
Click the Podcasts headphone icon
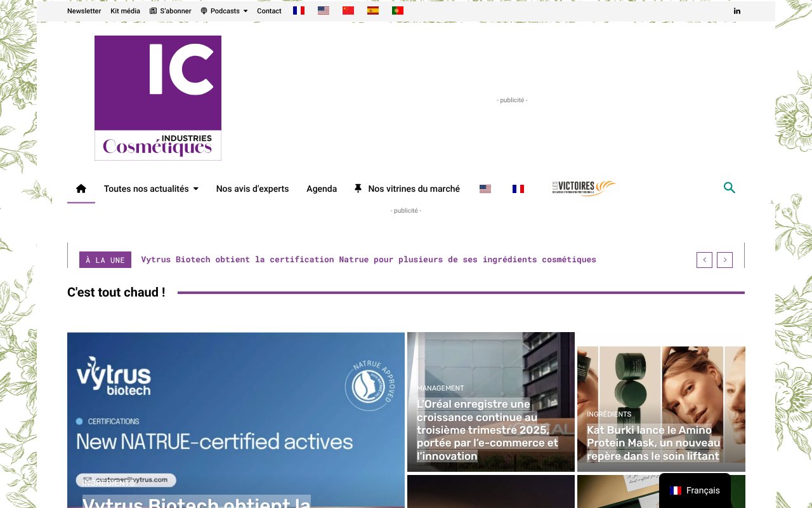204,11
